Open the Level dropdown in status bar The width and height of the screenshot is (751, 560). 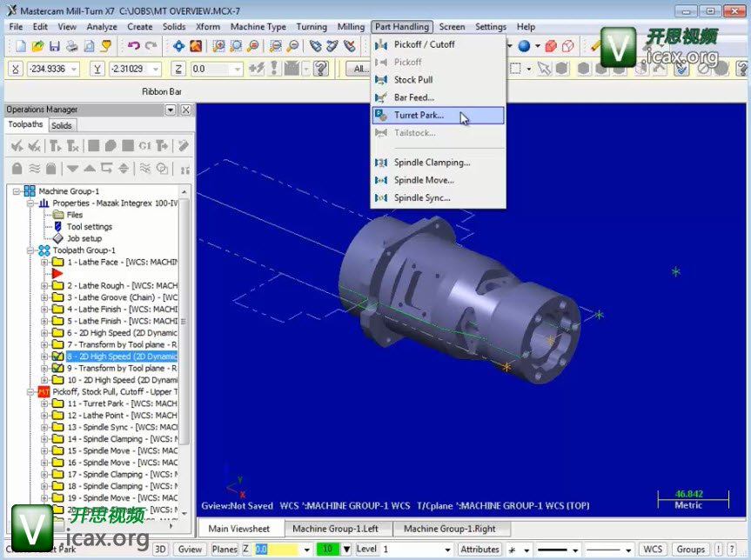tap(446, 550)
